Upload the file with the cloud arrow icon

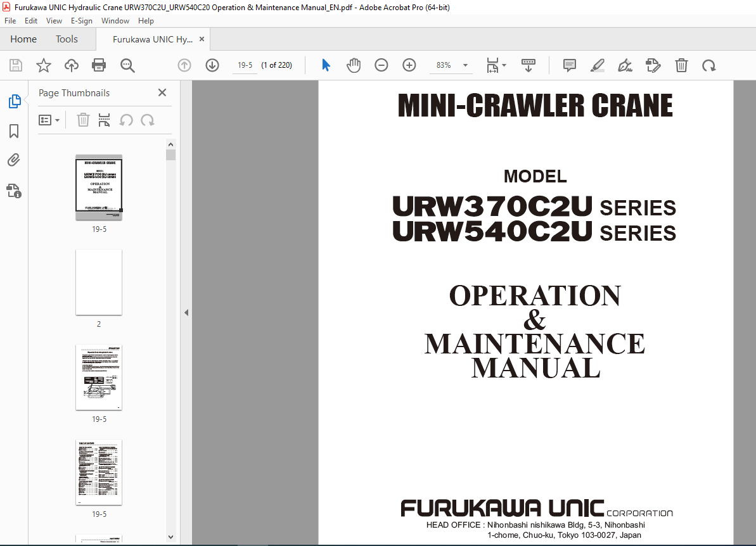point(72,65)
